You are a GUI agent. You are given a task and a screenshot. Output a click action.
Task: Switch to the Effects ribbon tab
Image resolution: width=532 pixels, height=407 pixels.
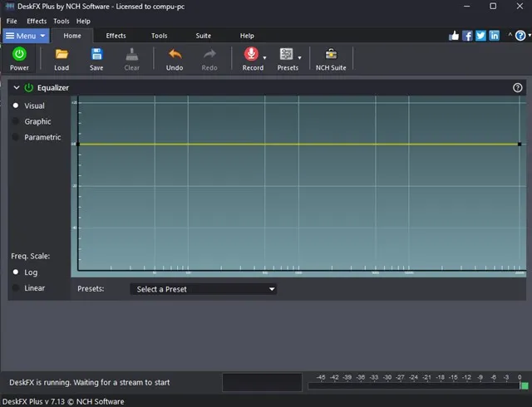click(116, 36)
